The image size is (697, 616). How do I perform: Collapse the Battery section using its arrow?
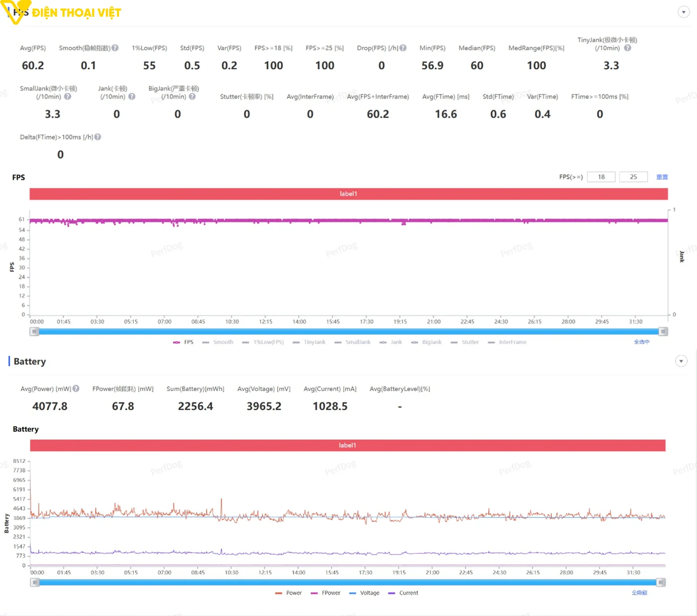pyautogui.click(x=681, y=361)
